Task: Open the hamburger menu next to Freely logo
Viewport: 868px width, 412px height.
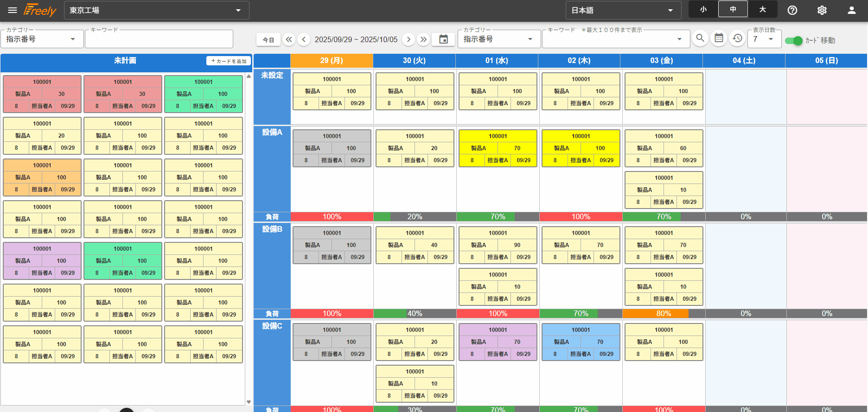Action: (x=13, y=10)
